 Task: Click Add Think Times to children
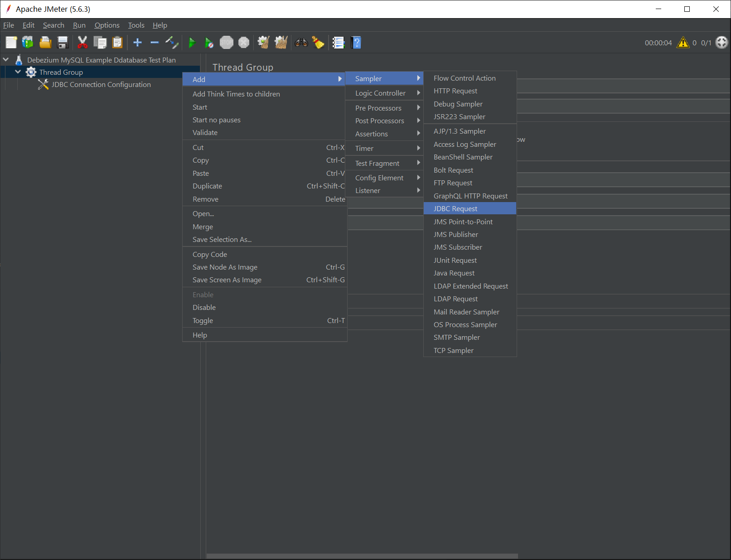265,94
